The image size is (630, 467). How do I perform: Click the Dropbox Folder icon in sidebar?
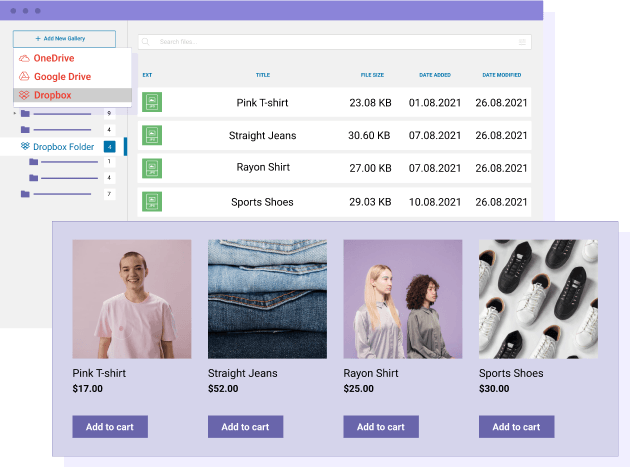point(25,146)
